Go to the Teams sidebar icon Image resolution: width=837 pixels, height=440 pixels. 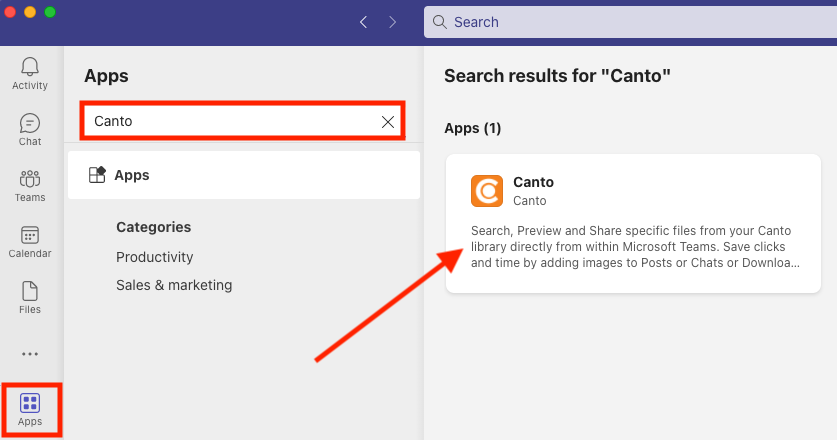coord(30,186)
